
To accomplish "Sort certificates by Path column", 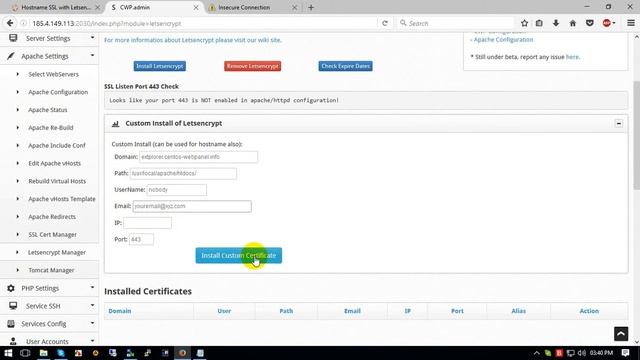I will pos(286,311).
